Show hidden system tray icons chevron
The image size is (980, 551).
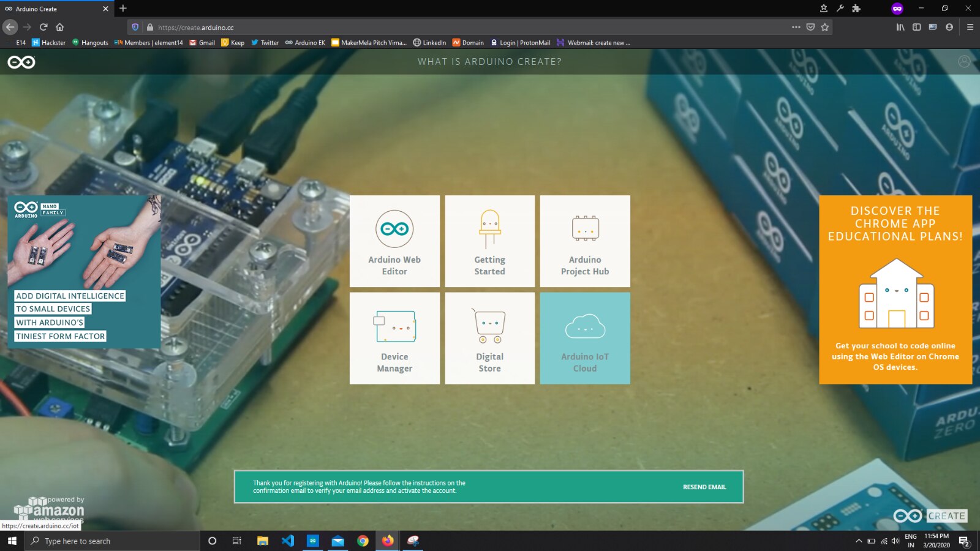859,541
